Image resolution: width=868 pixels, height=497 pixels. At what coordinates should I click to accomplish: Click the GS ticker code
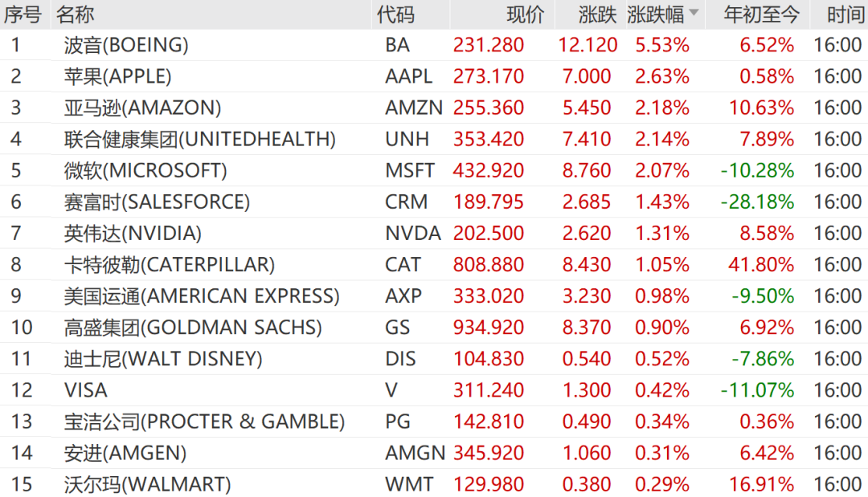tap(397, 327)
